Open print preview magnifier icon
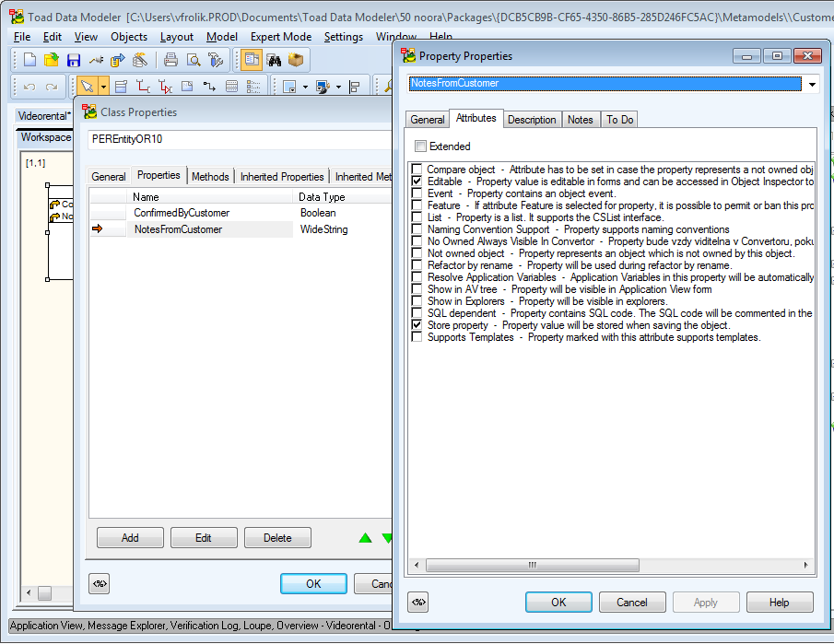Viewport: 834px width, 644px height. 194,60
